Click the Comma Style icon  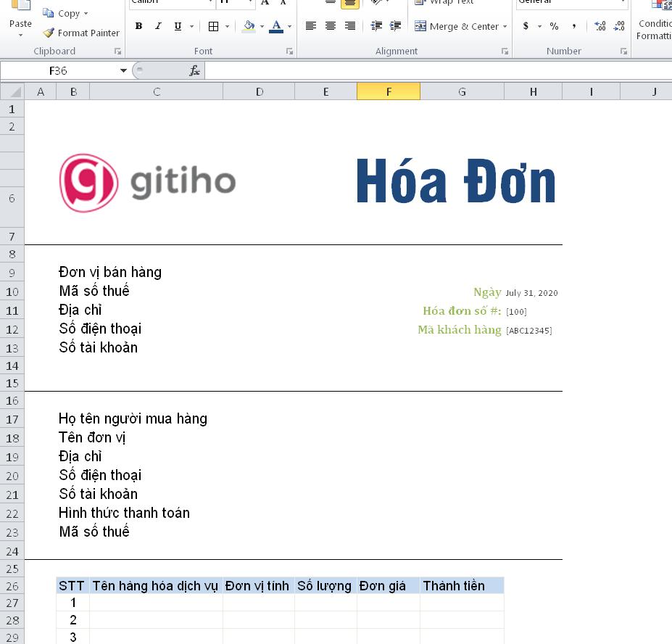(x=573, y=26)
